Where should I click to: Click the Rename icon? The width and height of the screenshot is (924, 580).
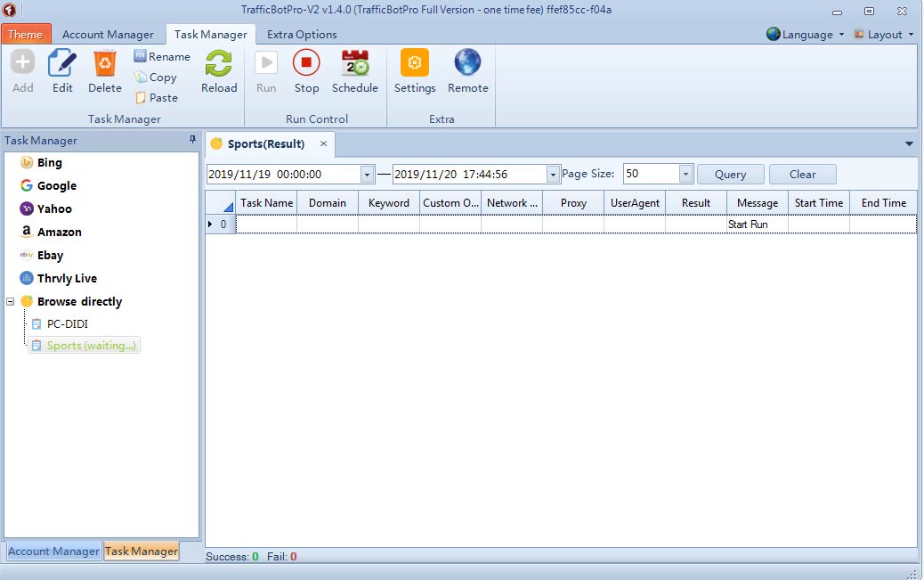coord(140,56)
